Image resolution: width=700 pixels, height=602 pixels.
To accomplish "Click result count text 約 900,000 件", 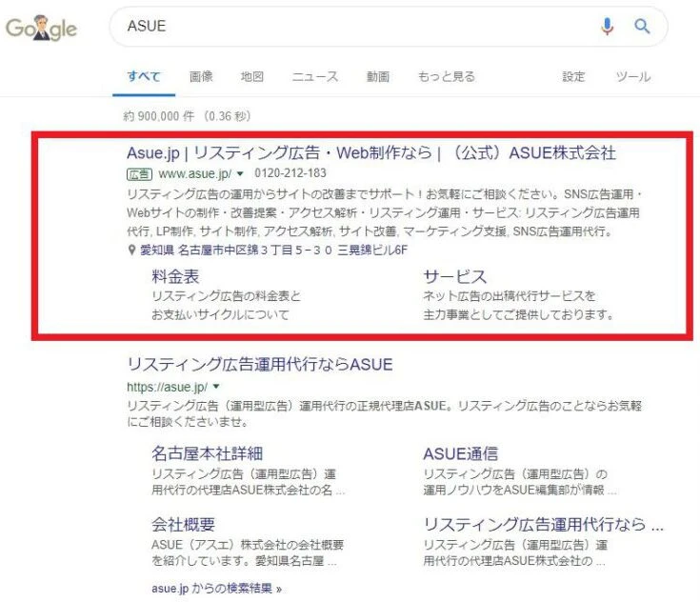I will 158,116.
